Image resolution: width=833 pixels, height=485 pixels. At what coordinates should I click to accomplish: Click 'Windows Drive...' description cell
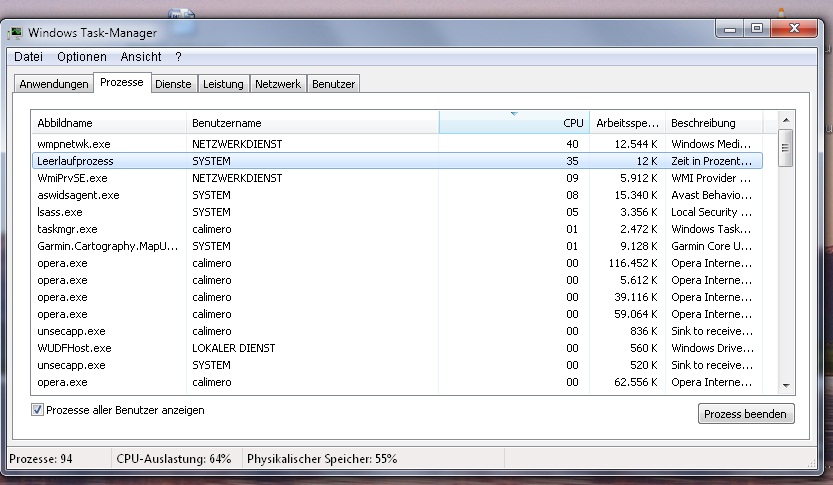point(712,348)
